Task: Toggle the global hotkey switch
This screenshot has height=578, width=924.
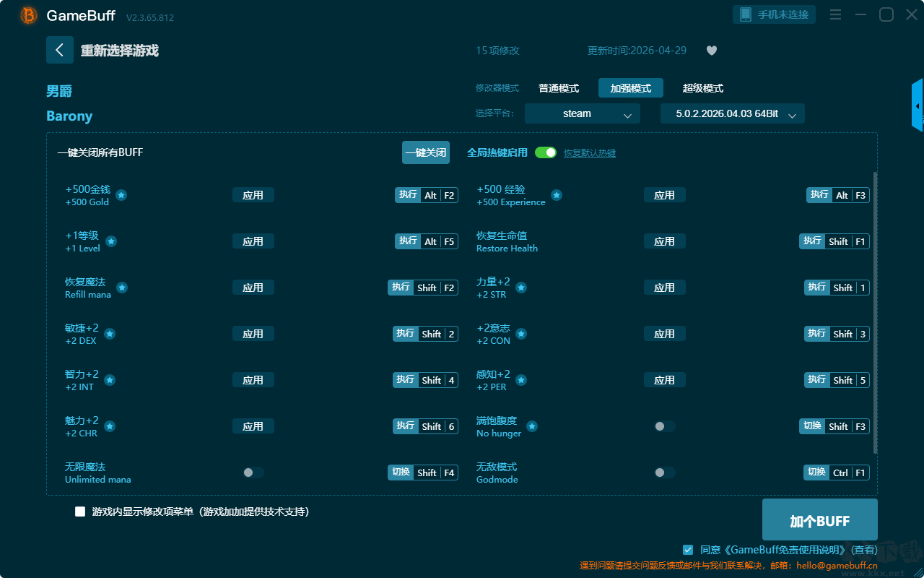Action: [546, 152]
